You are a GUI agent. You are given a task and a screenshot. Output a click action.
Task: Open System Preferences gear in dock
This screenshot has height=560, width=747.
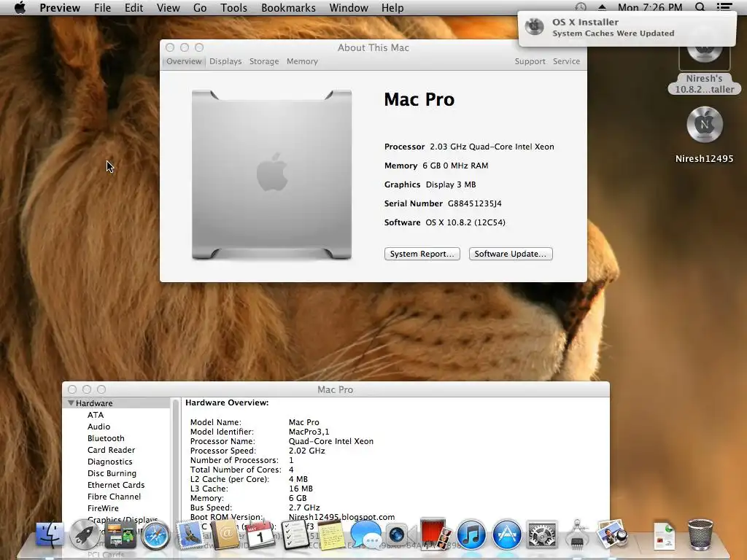tap(542, 534)
